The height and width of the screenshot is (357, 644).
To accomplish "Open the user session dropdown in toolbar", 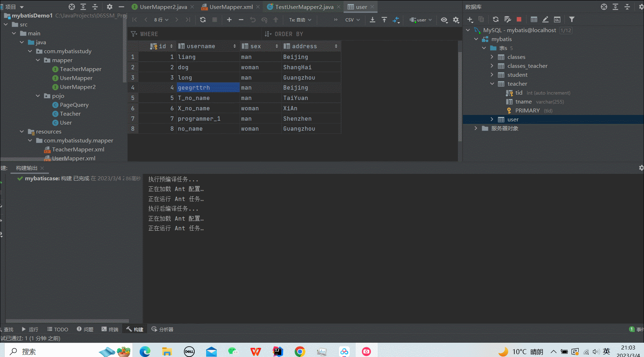I will 421,20.
